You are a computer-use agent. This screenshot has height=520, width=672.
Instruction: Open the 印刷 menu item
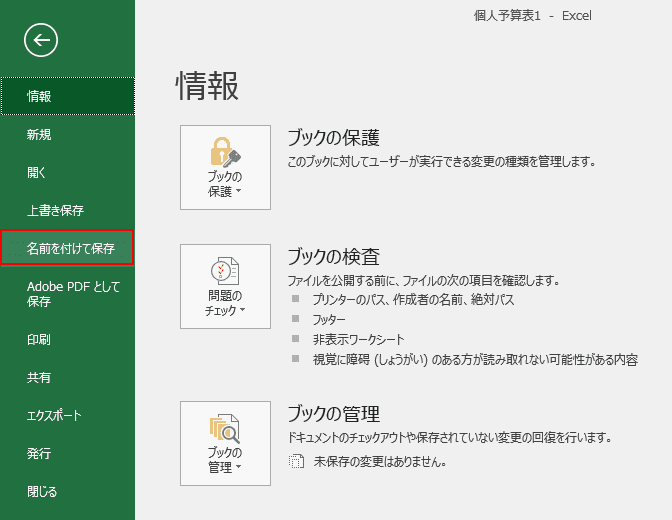pyautogui.click(x=68, y=340)
